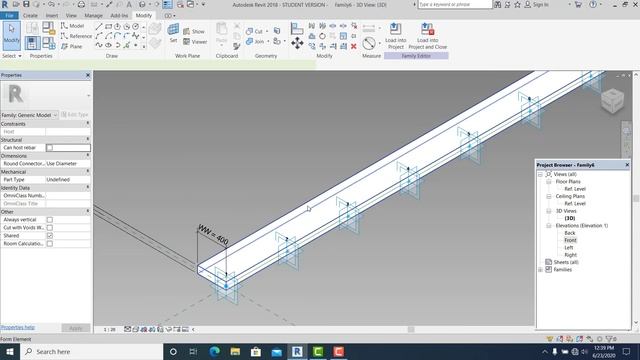Click the Windows Start button
The height and width of the screenshot is (360, 640).
click(x=10, y=351)
